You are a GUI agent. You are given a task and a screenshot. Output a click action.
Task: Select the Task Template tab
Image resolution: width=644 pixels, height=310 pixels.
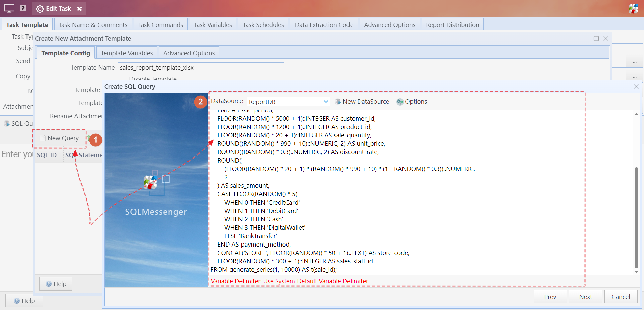27,25
